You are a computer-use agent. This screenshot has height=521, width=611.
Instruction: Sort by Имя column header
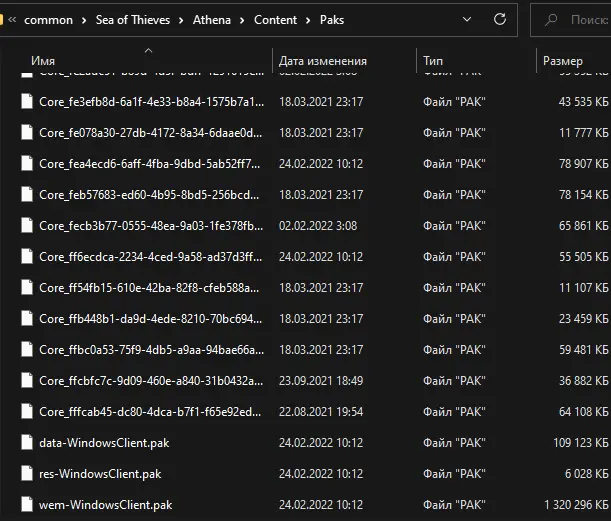[43, 61]
